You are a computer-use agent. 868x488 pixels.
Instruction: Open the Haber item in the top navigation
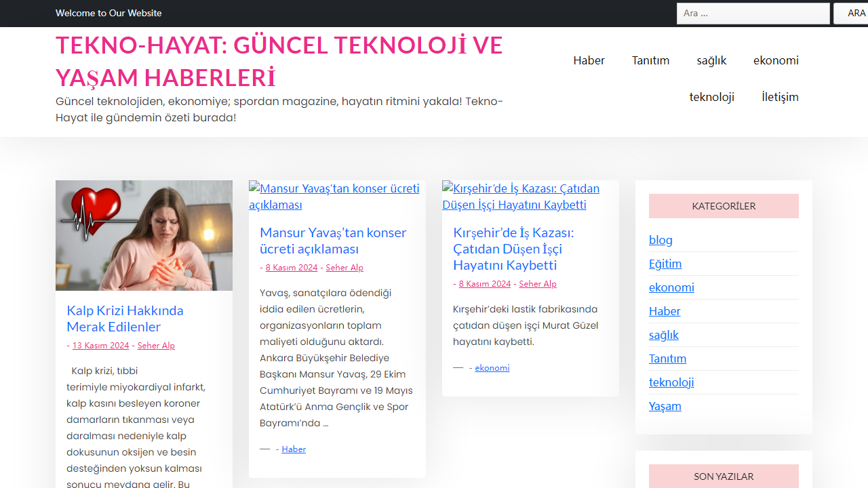(589, 60)
